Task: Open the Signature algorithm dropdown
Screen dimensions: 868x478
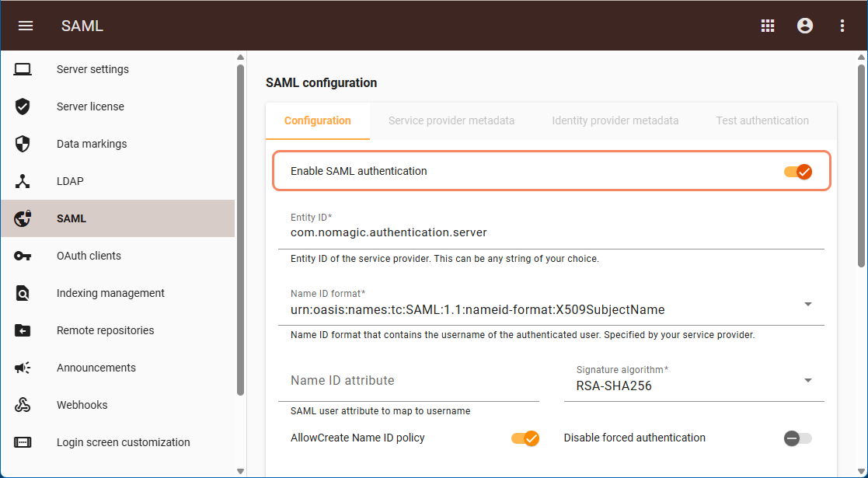Action: pyautogui.click(x=808, y=380)
